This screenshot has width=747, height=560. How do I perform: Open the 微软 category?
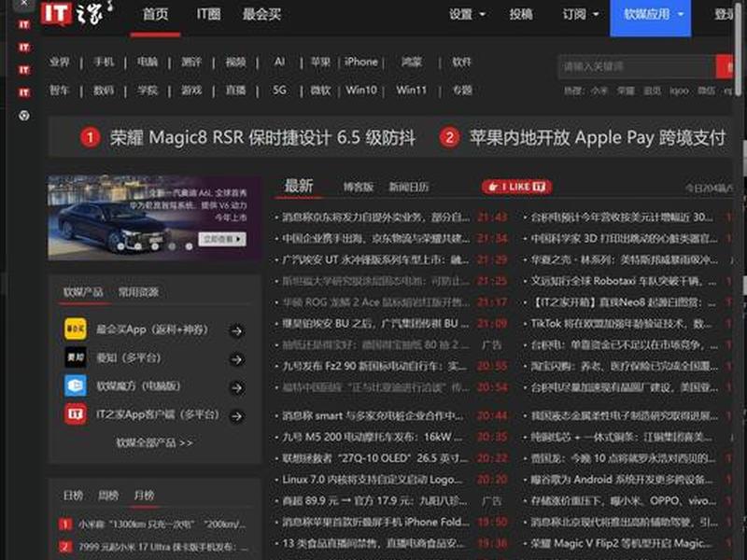tap(320, 90)
